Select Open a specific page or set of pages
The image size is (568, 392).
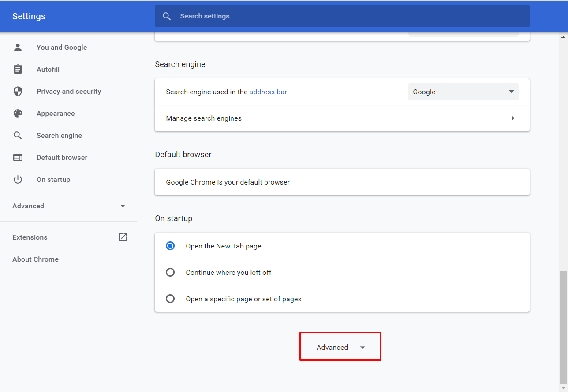click(170, 299)
